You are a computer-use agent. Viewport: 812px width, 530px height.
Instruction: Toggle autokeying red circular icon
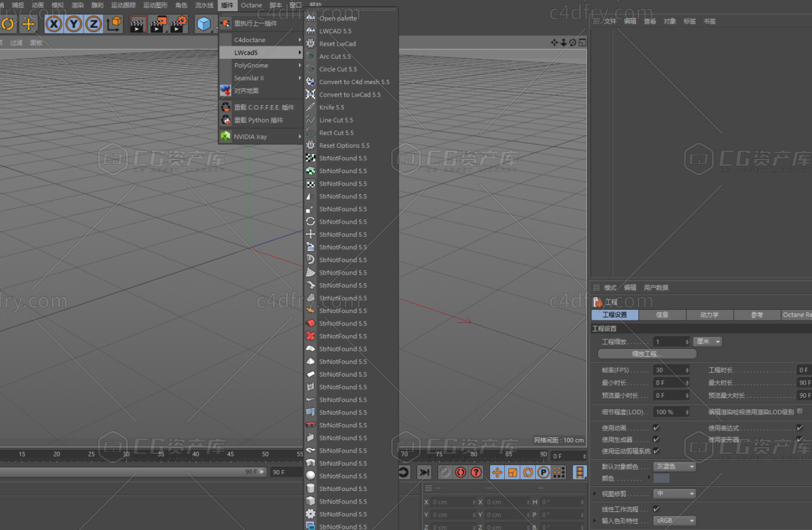click(x=460, y=472)
